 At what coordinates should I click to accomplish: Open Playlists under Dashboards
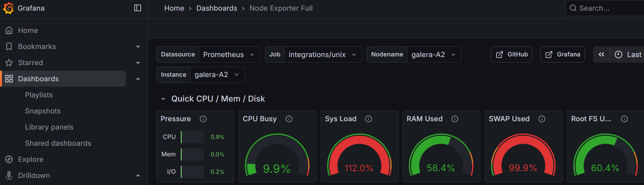tap(39, 95)
